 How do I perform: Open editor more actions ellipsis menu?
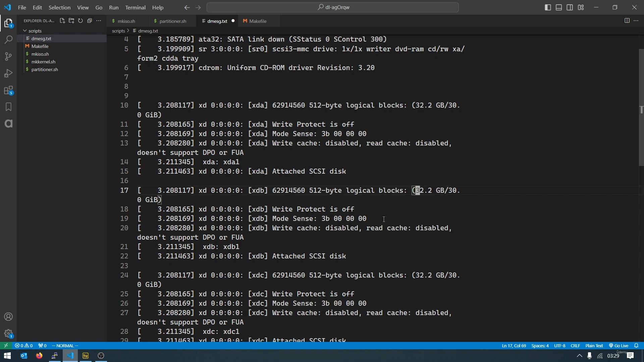(636, 21)
